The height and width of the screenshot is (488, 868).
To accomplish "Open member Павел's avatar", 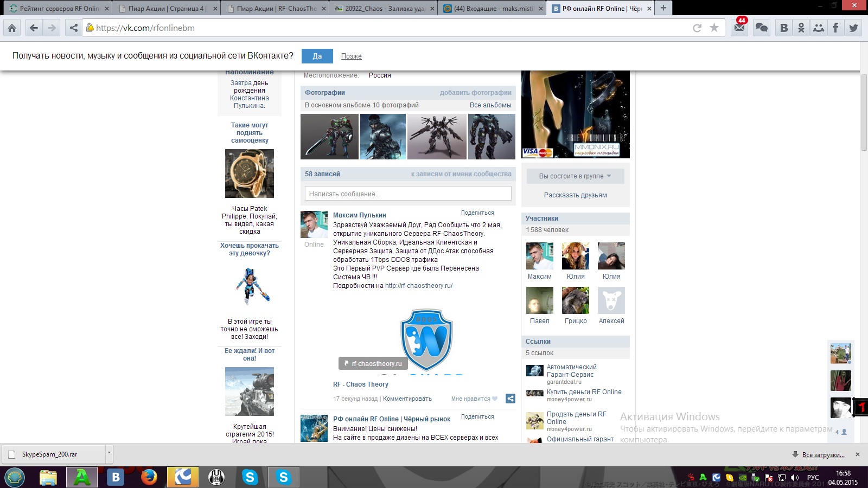I will 540,300.
